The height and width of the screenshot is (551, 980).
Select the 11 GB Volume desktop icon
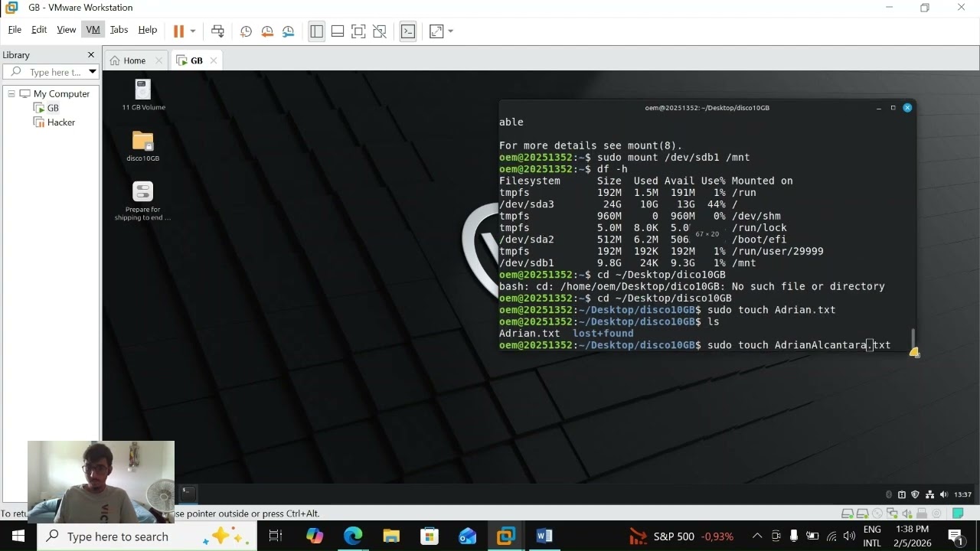tap(143, 95)
